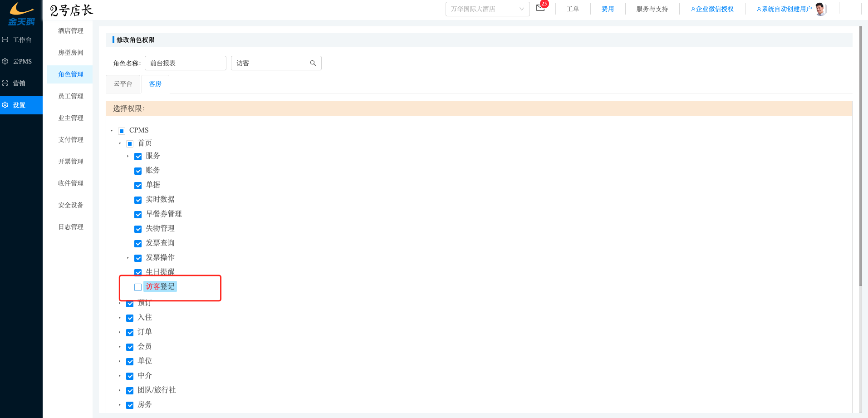Uncheck the 发票查询 checkbox
The width and height of the screenshot is (868, 418).
coord(138,244)
